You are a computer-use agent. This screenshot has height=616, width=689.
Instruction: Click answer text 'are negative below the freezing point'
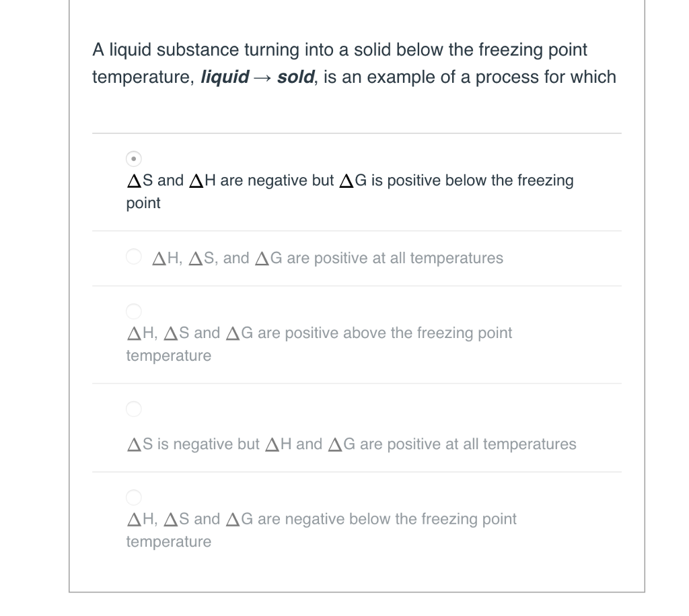click(x=387, y=519)
